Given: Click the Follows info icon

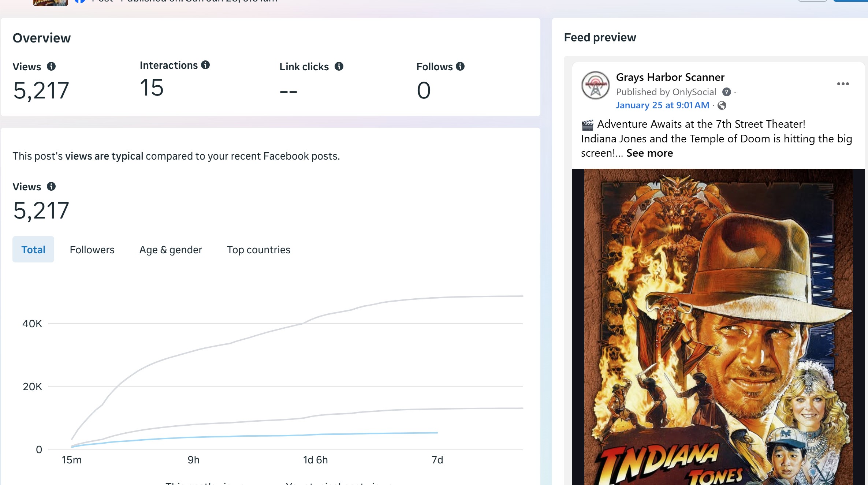Looking at the screenshot, I should pos(460,66).
